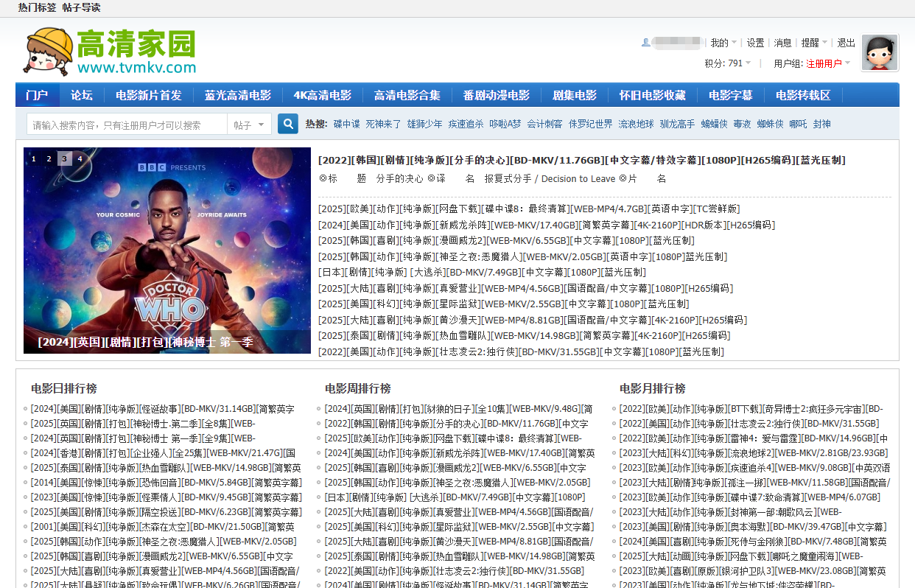915x588 pixels.
Task: Click hot search keyword 疾速追杀
Action: coord(466,124)
